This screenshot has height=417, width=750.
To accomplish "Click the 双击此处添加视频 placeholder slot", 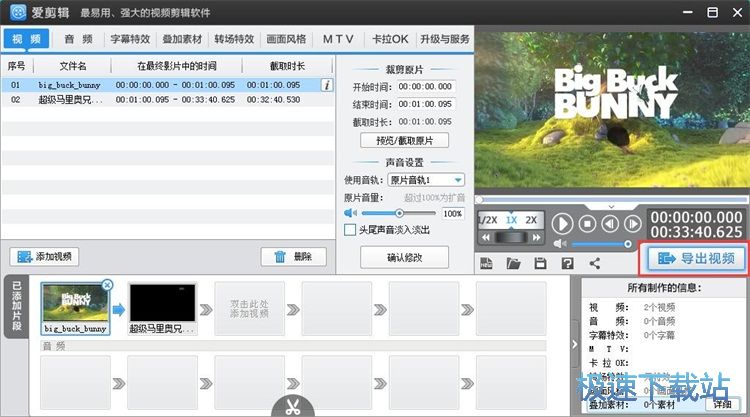I will click(249, 308).
